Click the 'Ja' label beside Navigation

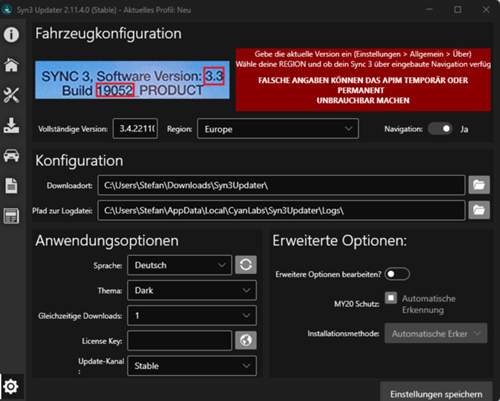pos(464,129)
